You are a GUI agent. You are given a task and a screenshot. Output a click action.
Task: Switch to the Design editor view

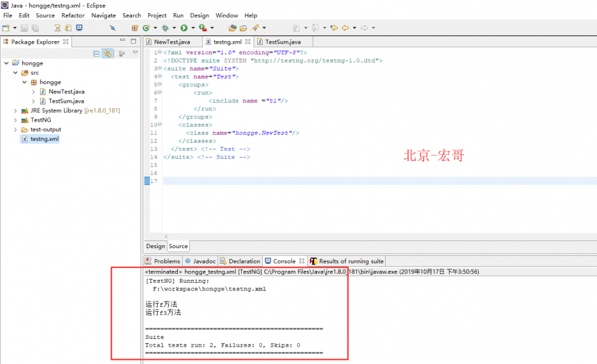pyautogui.click(x=155, y=246)
